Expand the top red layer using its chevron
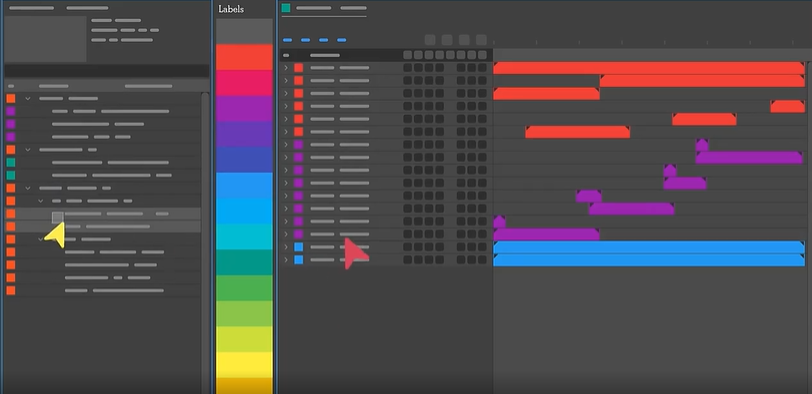The height and width of the screenshot is (394, 812). [286, 68]
